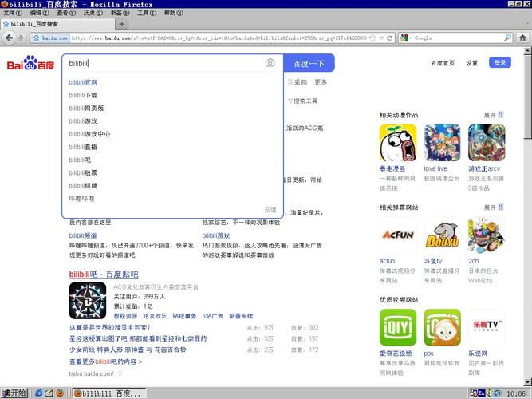Click the baidu.com site identity icon

50,38
